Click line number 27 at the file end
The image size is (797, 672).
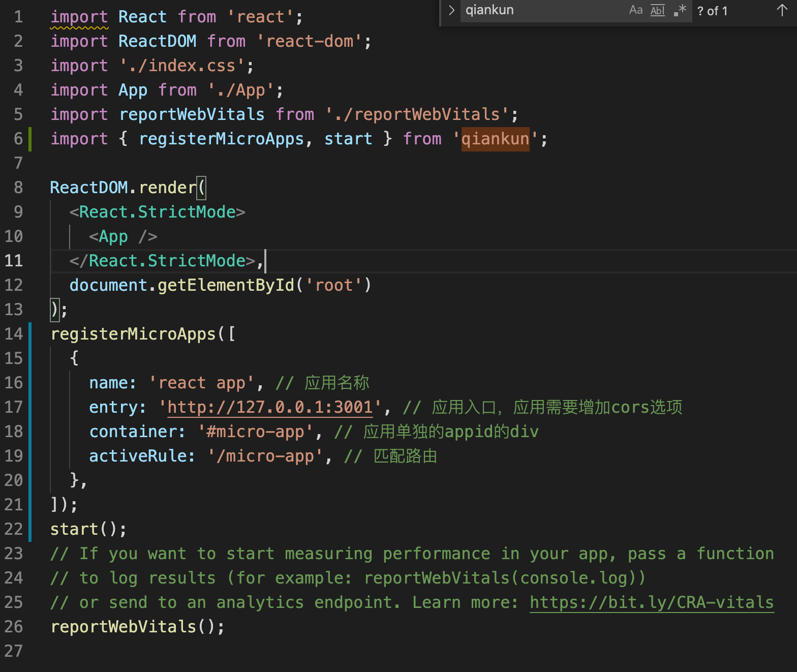pos(14,651)
